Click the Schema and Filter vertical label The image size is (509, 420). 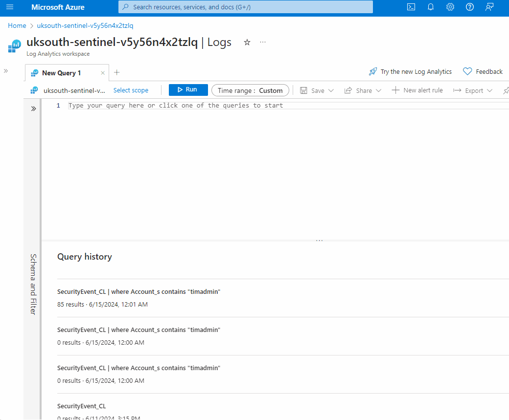(33, 284)
